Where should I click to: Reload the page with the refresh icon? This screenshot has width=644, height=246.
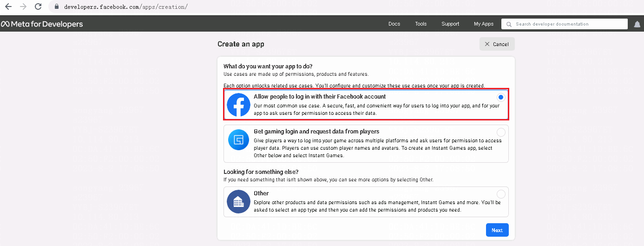pyautogui.click(x=39, y=7)
